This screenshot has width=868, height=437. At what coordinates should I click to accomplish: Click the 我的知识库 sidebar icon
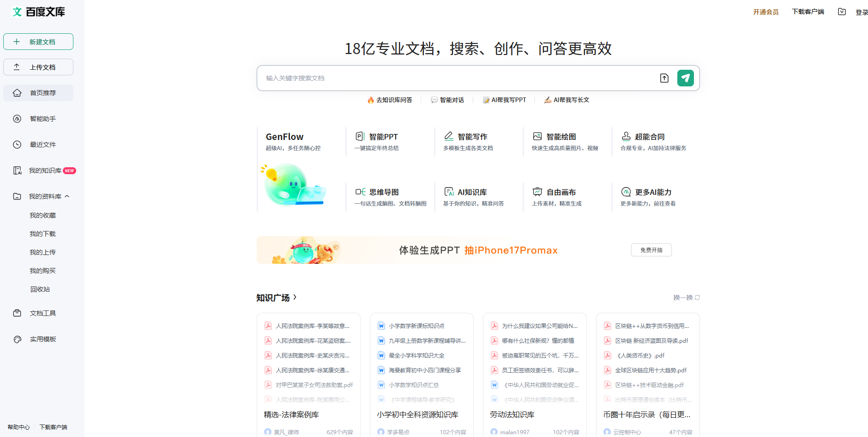pyautogui.click(x=17, y=170)
